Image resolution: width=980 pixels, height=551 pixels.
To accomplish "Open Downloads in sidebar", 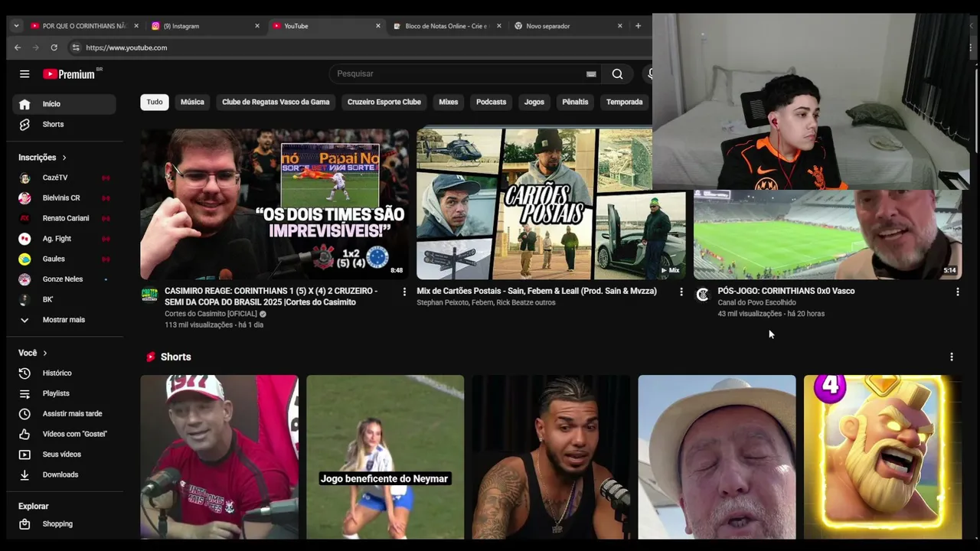I will pyautogui.click(x=64, y=474).
